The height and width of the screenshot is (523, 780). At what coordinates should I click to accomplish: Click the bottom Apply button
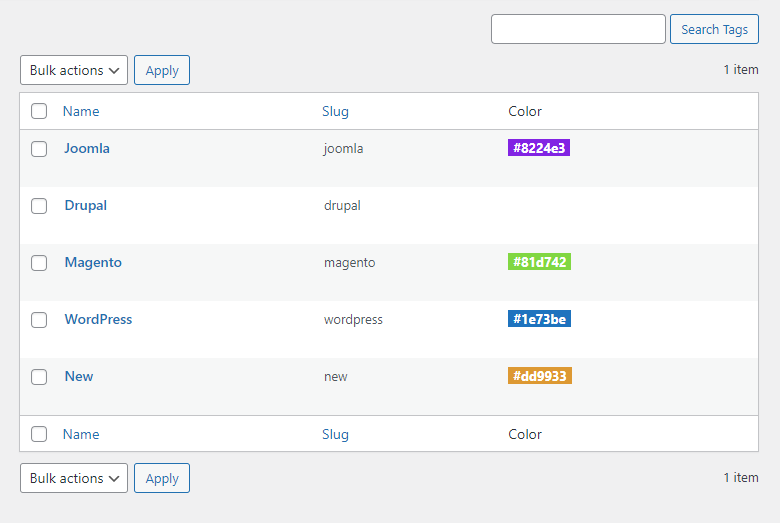pos(162,478)
